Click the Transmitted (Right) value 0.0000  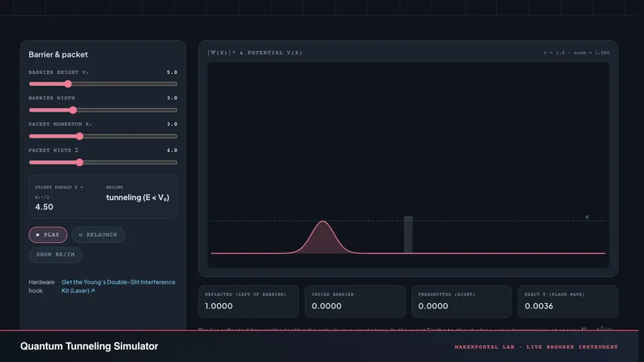[x=433, y=306]
